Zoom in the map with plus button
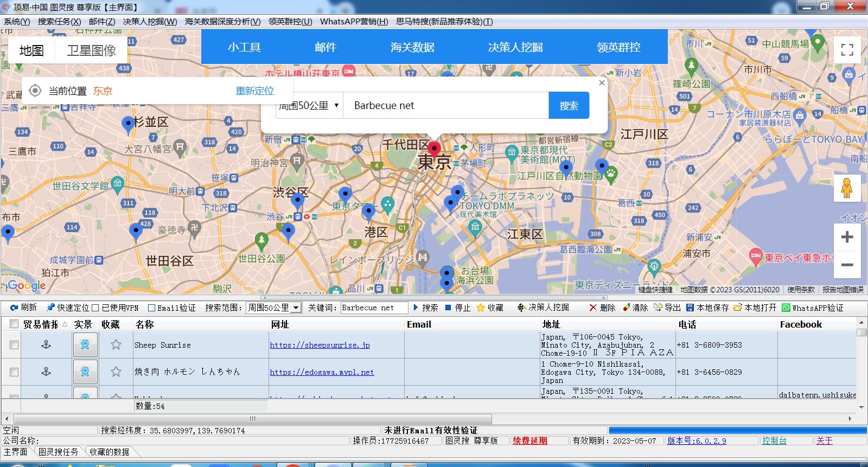The image size is (868, 467). pyautogui.click(x=847, y=237)
